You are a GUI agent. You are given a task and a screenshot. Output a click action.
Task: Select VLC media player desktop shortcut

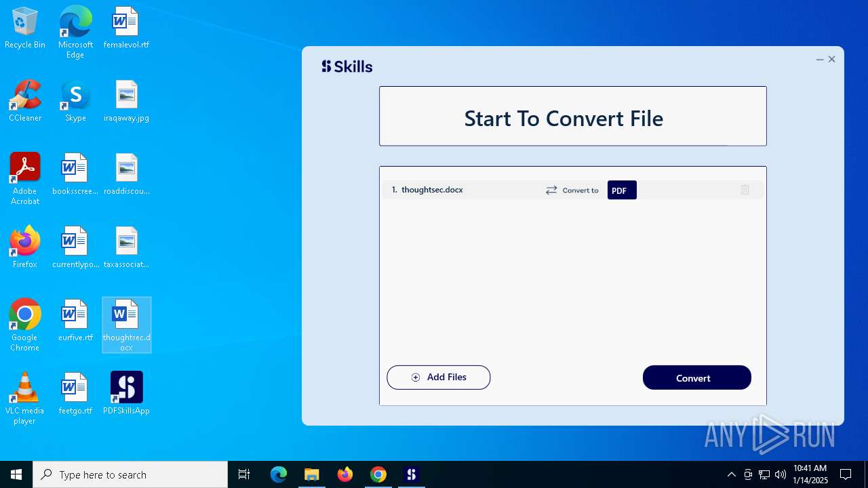pos(25,399)
